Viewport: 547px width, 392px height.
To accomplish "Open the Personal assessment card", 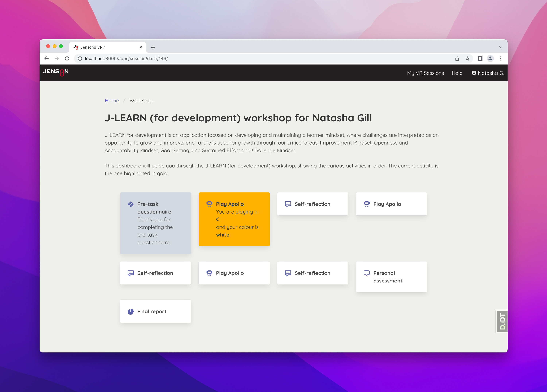I will (x=391, y=277).
